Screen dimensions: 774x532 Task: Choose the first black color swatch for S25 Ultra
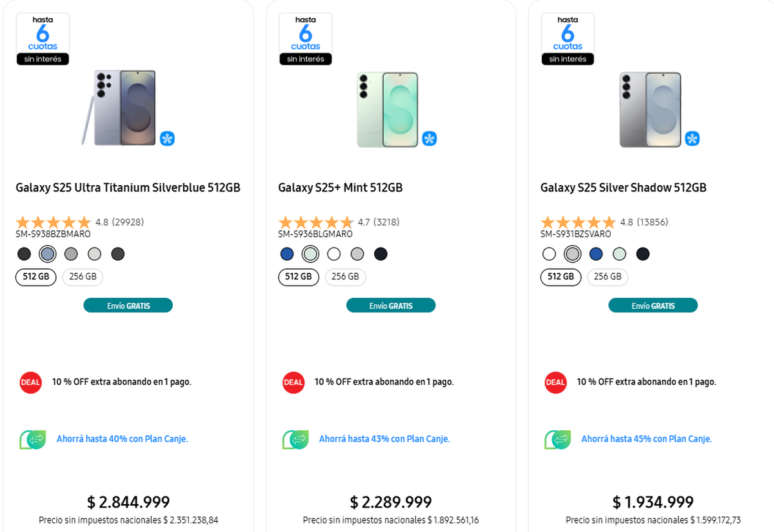[25, 254]
